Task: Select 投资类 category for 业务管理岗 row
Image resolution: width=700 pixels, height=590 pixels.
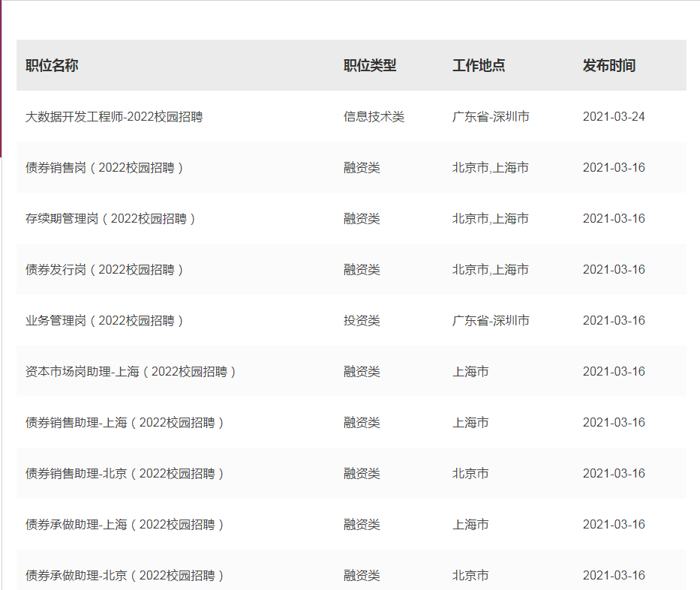Action: 362,321
